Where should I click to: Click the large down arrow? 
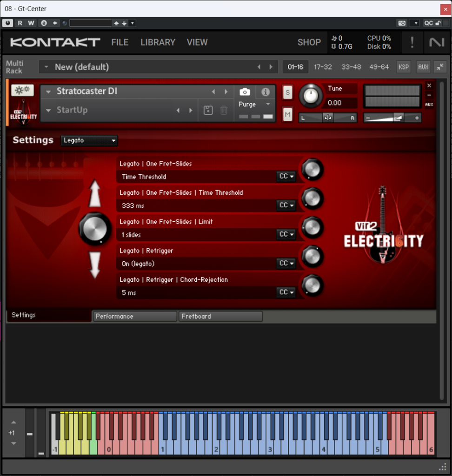tap(95, 265)
